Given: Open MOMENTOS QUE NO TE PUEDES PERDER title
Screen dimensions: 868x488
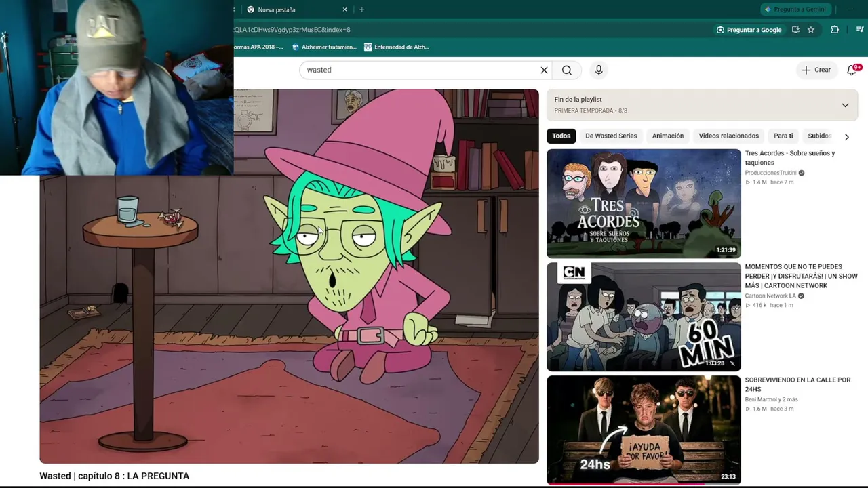Looking at the screenshot, I should tap(801, 276).
